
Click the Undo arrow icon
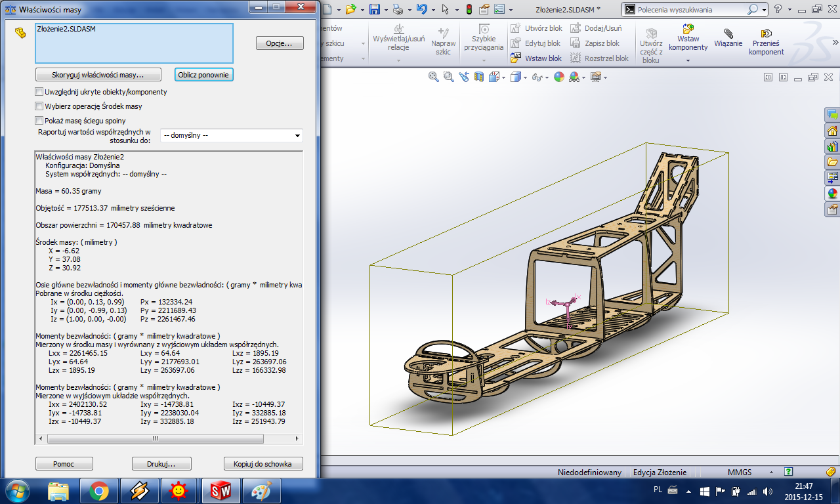(x=422, y=9)
